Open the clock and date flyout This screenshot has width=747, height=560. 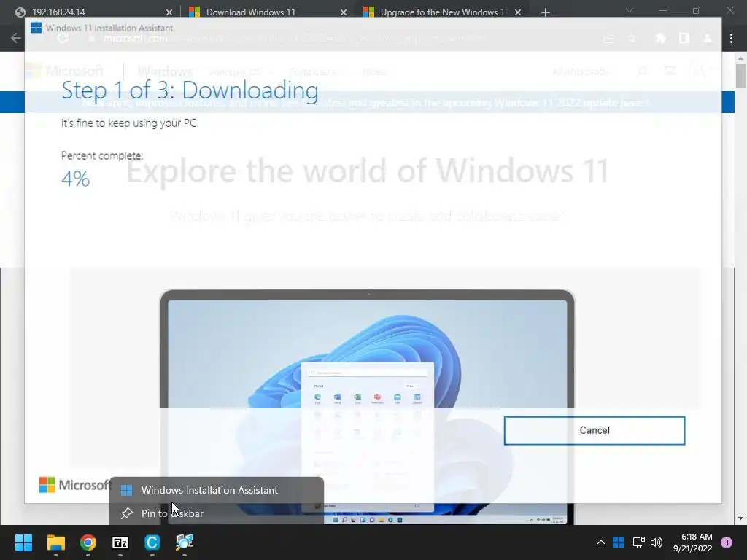tap(692, 542)
